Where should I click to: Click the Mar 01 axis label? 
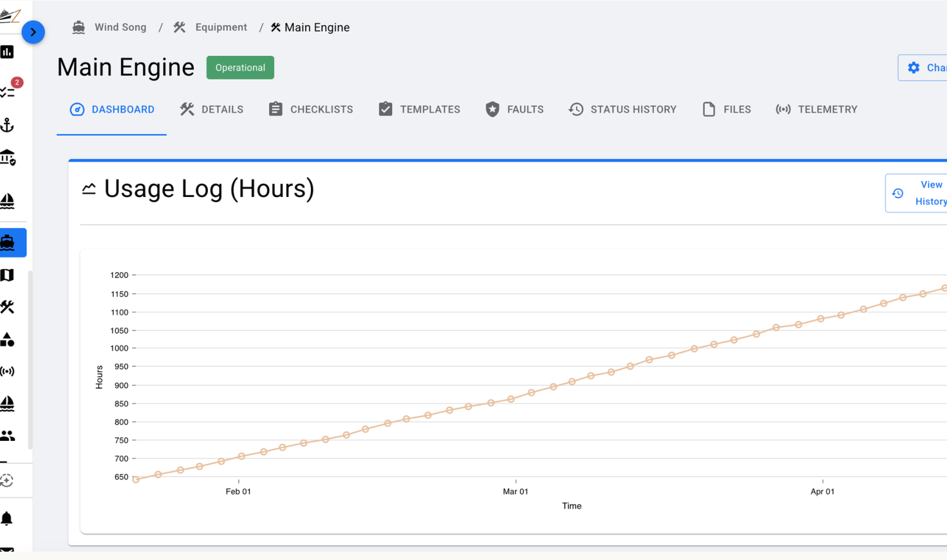[516, 491]
